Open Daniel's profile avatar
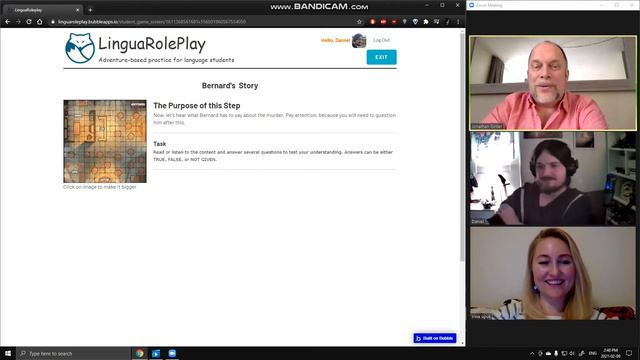 coord(359,40)
